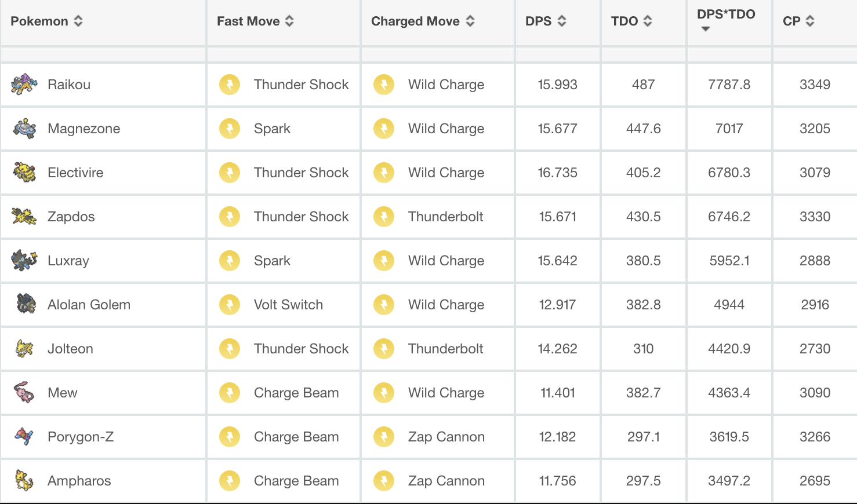Screen dimensions: 857x504
Task: Click the Mew sprite icon
Action: tap(24, 393)
